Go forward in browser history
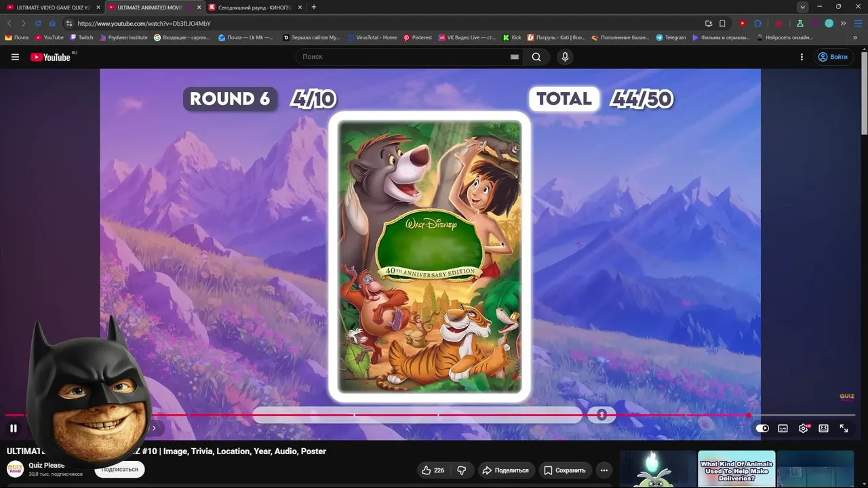This screenshot has height=488, width=868. point(23,23)
